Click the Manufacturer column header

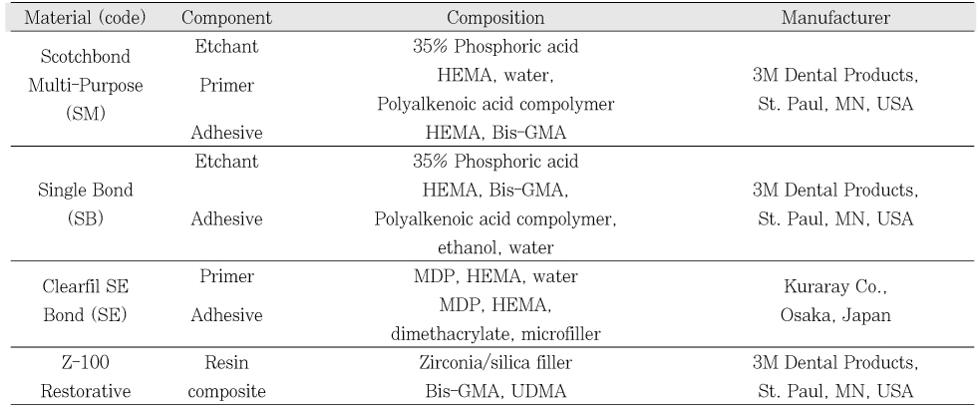tap(835, 18)
